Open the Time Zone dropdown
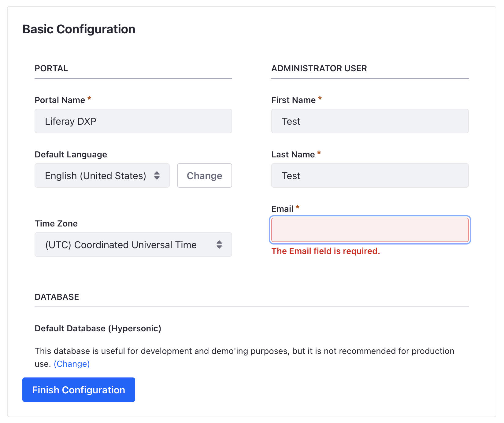This screenshot has width=504, height=423. (x=133, y=245)
